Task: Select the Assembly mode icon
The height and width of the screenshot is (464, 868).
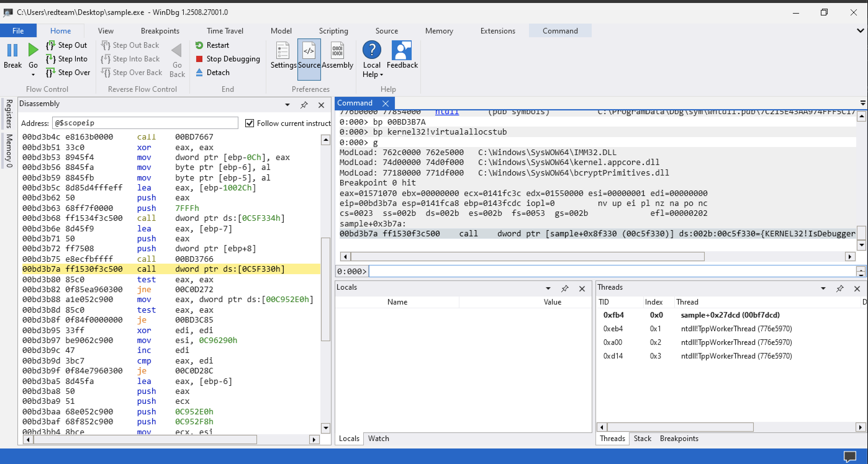Action: (337, 51)
